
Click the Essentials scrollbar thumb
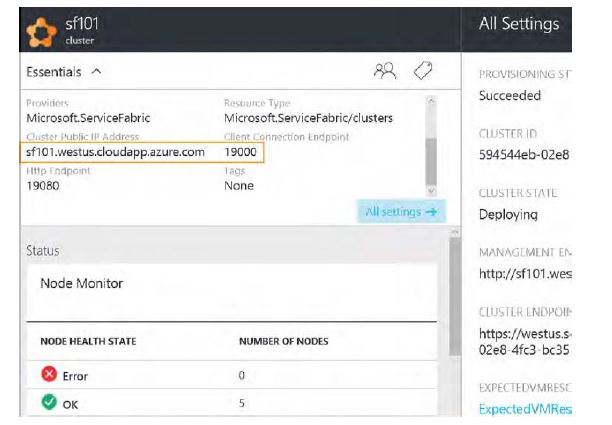pos(431,161)
